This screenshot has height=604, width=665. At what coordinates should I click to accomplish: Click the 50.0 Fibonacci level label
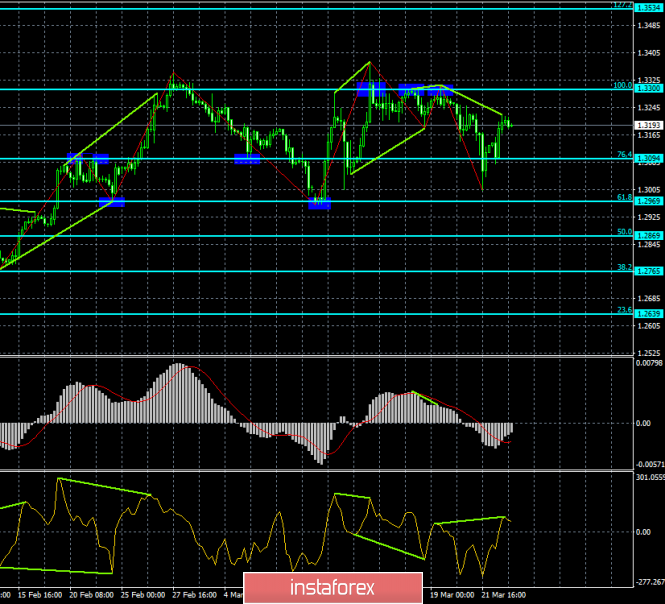pos(624,231)
